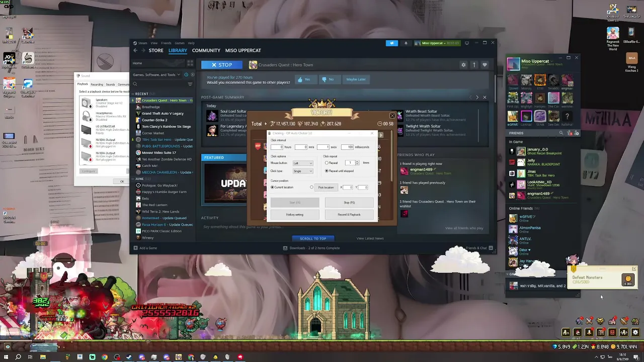Click the Record & Playback button
The image size is (644, 362).
point(349,215)
